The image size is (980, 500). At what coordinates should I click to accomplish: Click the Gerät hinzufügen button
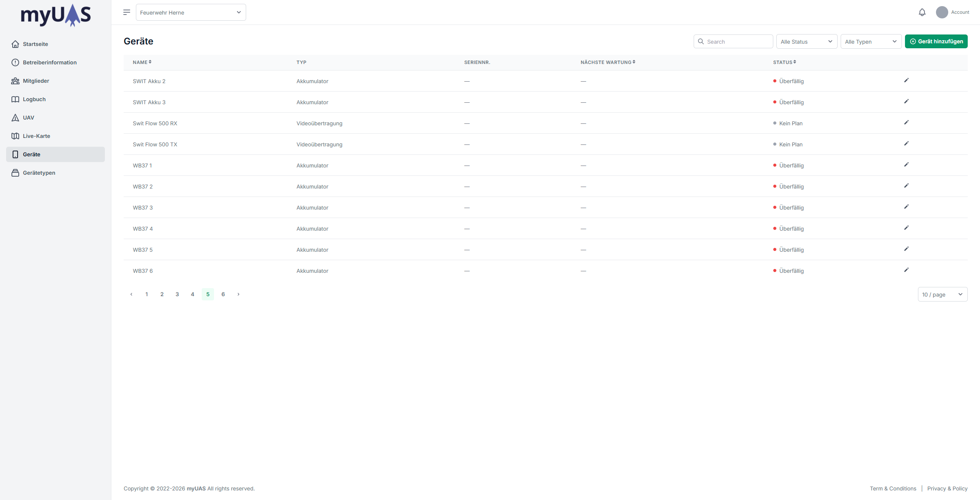[936, 41]
